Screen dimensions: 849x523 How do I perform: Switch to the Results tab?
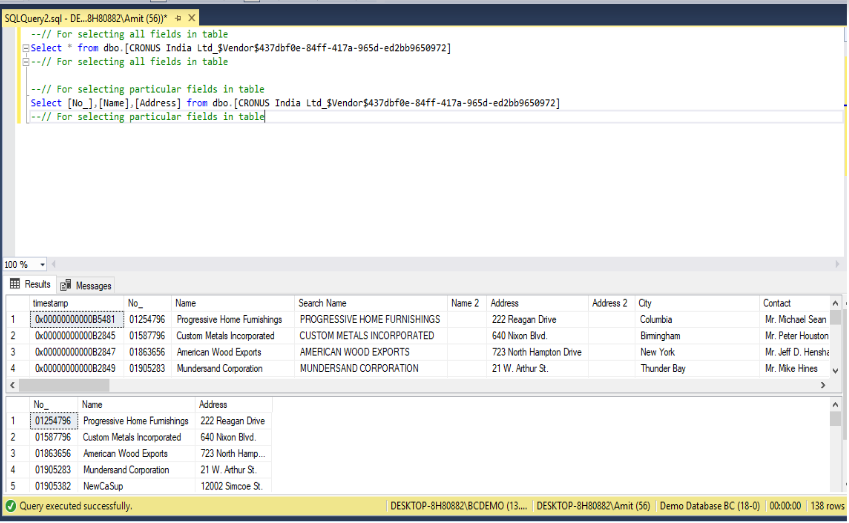(x=30, y=284)
